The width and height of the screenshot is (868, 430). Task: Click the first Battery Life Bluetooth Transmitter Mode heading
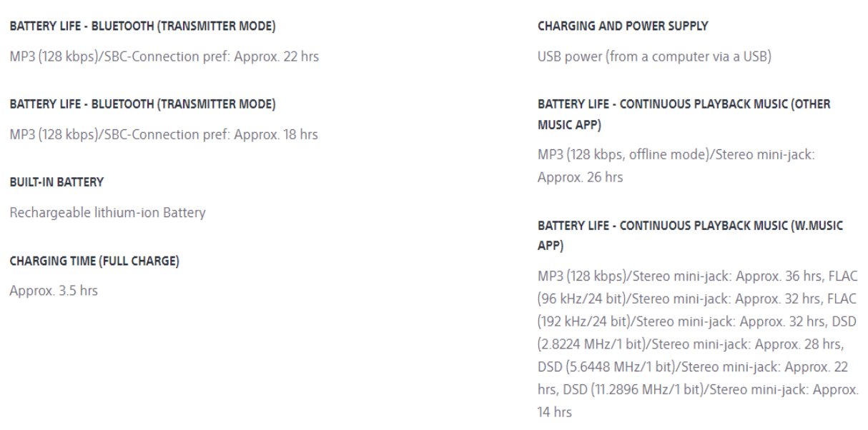tap(142, 26)
